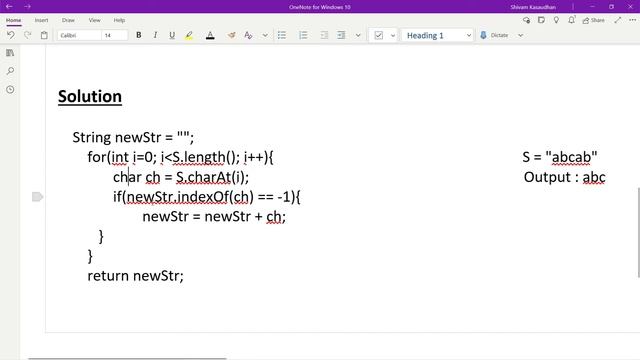Open the feed sticky notes icon
The width and height of the screenshot is (640, 360).
(x=541, y=20)
